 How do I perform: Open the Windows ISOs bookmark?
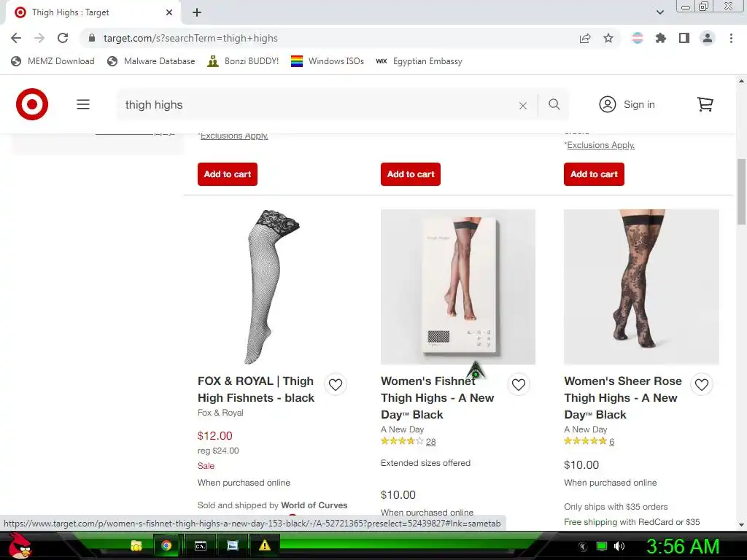pyautogui.click(x=328, y=61)
